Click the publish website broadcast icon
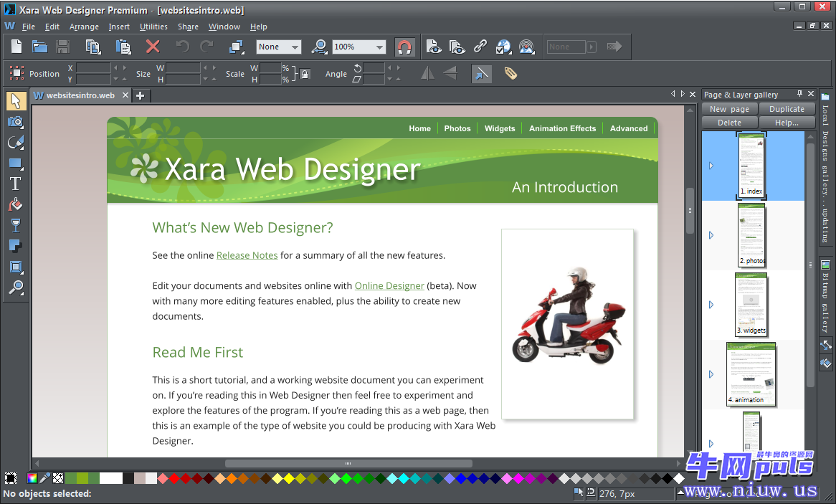836x504 pixels. pyautogui.click(x=527, y=47)
